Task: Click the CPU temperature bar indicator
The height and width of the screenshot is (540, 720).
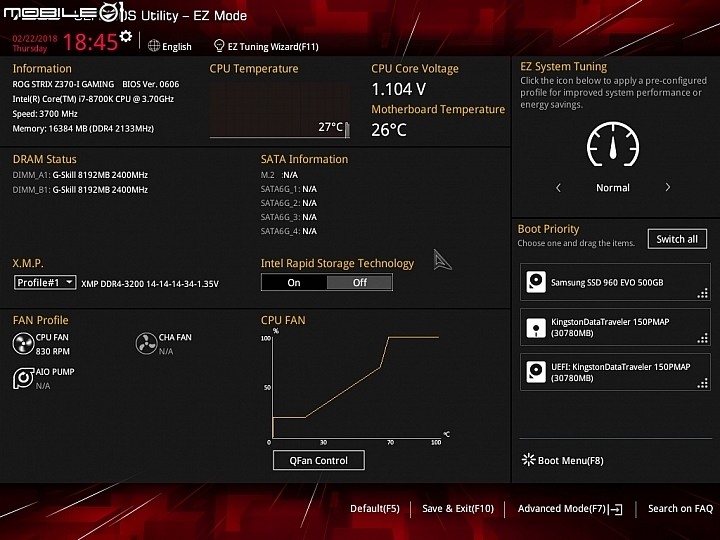Action: pyautogui.click(x=347, y=130)
